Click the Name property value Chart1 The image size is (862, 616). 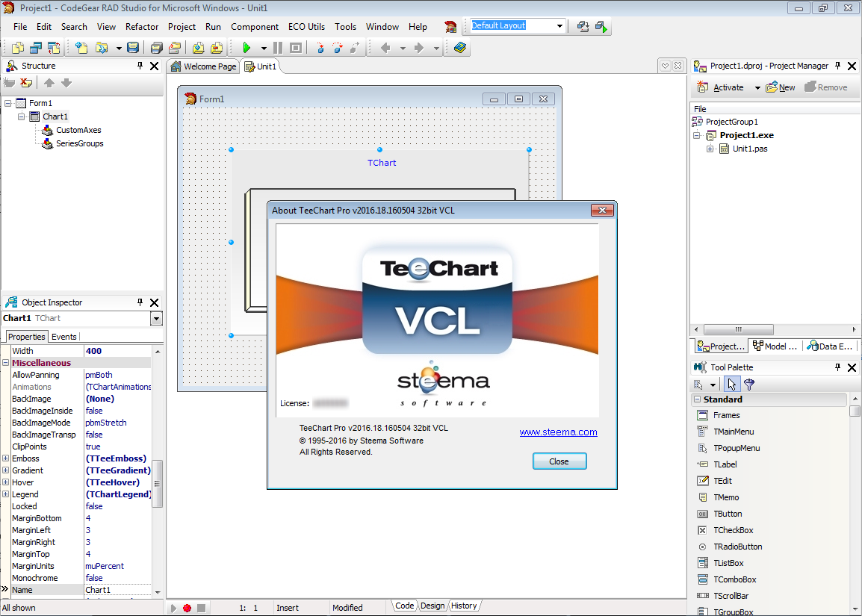click(117, 590)
